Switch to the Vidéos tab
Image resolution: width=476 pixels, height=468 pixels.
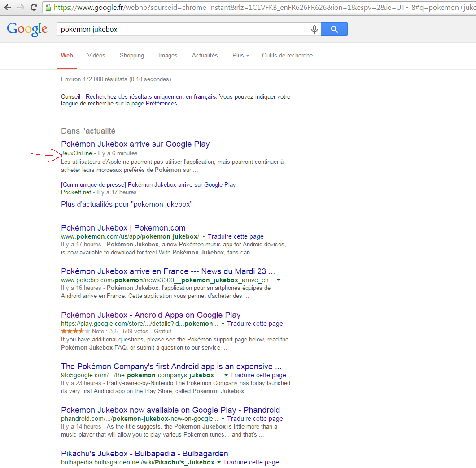coord(96,56)
